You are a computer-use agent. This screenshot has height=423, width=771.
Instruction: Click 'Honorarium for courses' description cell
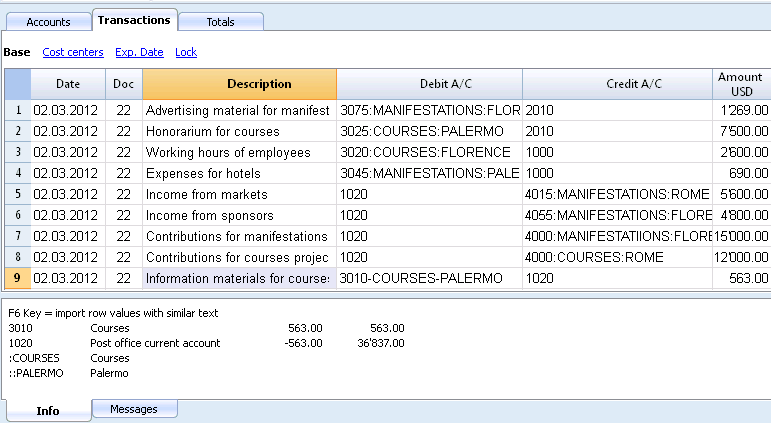tap(239, 131)
